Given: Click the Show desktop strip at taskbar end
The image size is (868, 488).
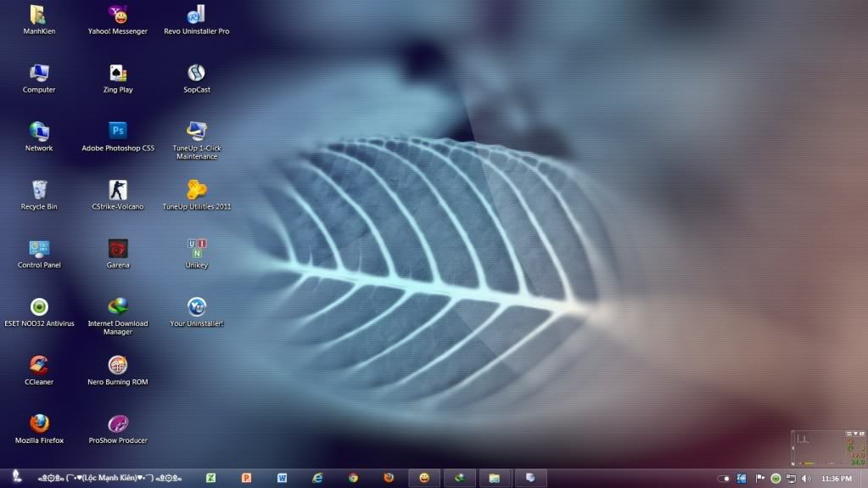Looking at the screenshot, I should click(x=864, y=478).
